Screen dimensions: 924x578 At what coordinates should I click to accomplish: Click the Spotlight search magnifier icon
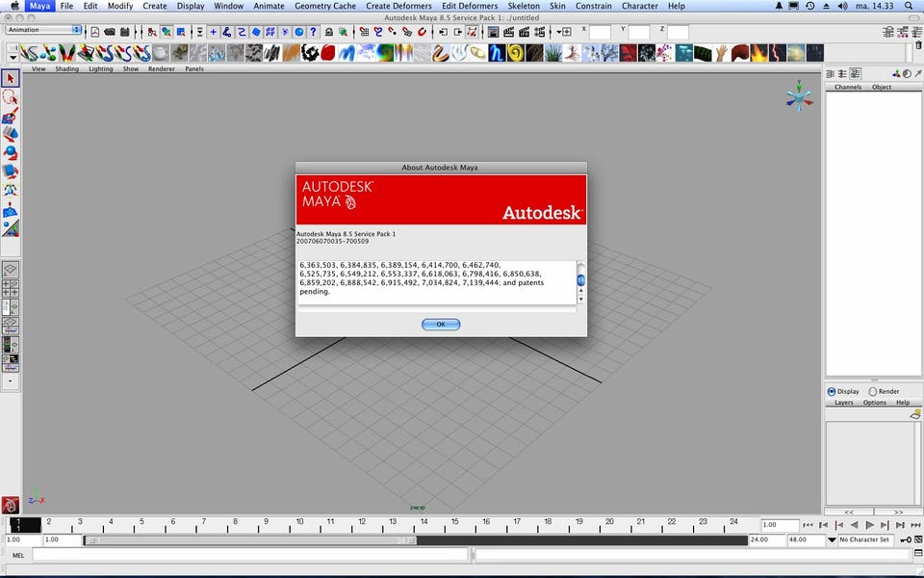909,6
